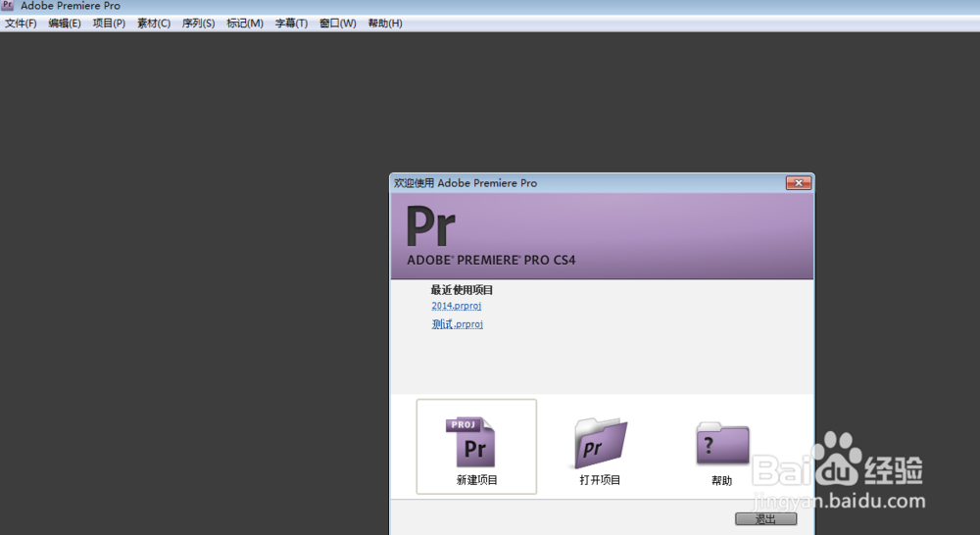The width and height of the screenshot is (980, 535).
Task: Click the 打开项目 label text
Action: pos(600,480)
